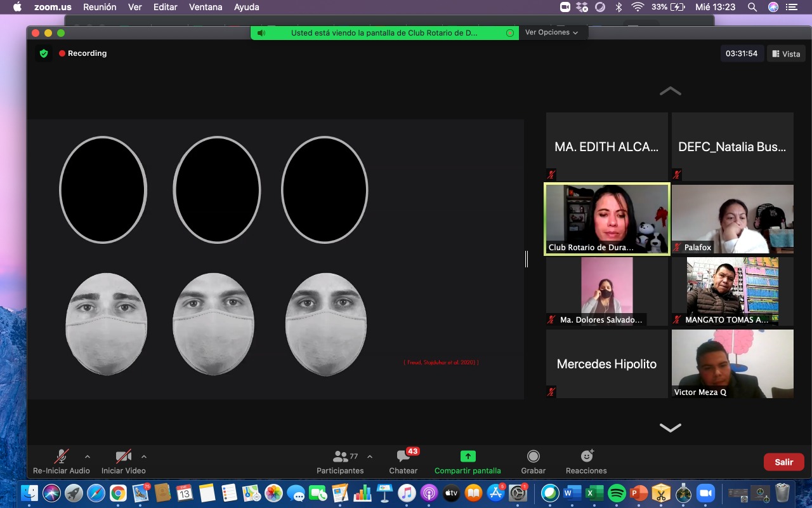
Task: Open the Participantes panel icon
Action: (x=341, y=457)
